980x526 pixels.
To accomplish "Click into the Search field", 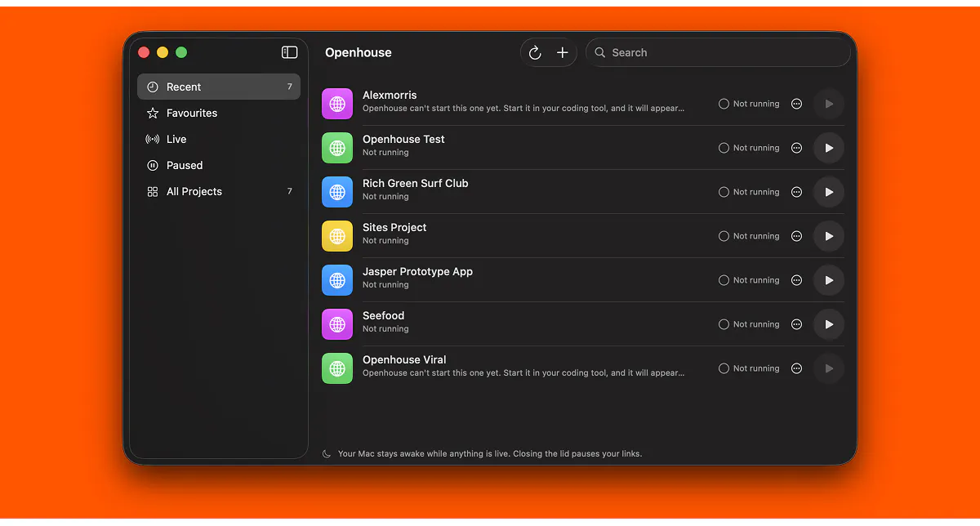I will coord(718,52).
